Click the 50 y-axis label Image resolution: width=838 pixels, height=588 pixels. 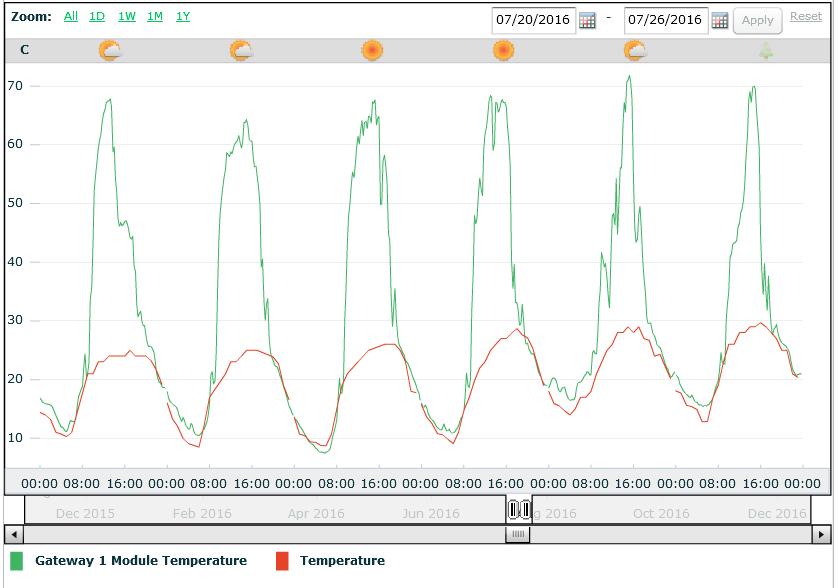(15, 203)
